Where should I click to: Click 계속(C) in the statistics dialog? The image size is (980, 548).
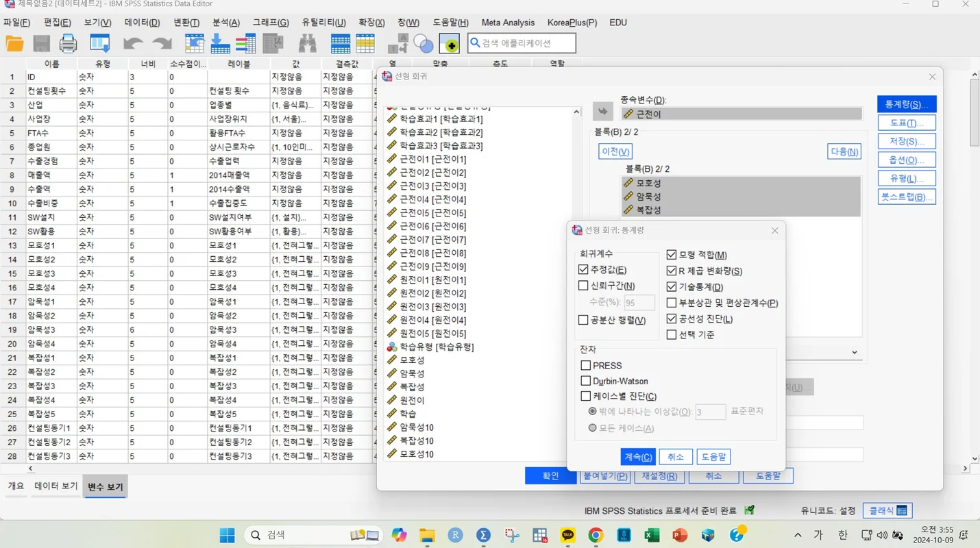pyautogui.click(x=638, y=457)
